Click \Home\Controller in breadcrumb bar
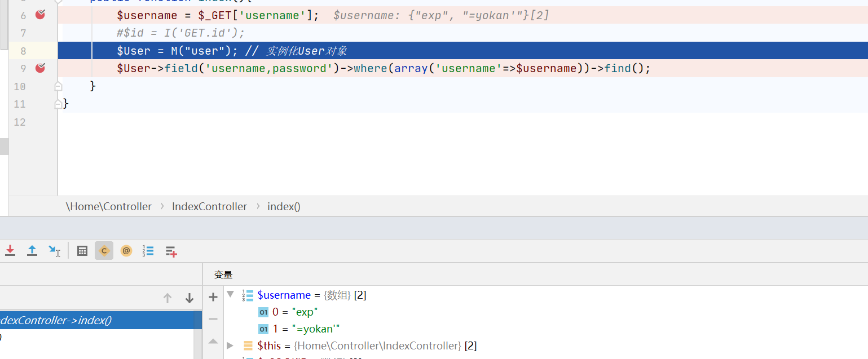This screenshot has width=868, height=359. (x=109, y=207)
